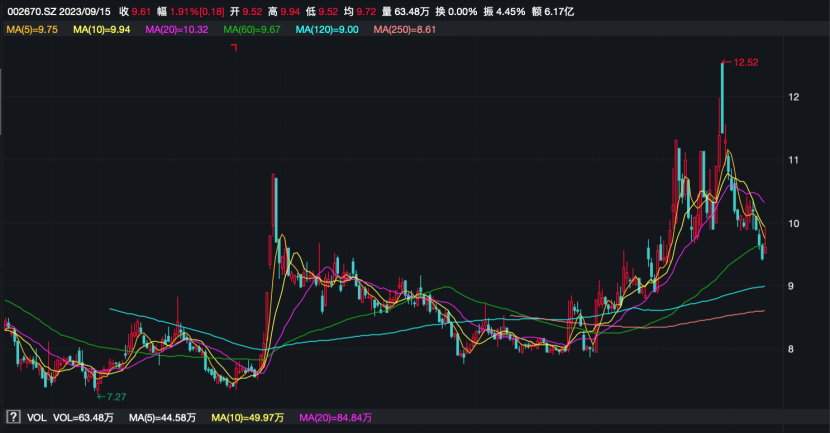The width and height of the screenshot is (830, 434).
Task: Select the MA(120)=9.00 indicator label
Action: (x=327, y=30)
